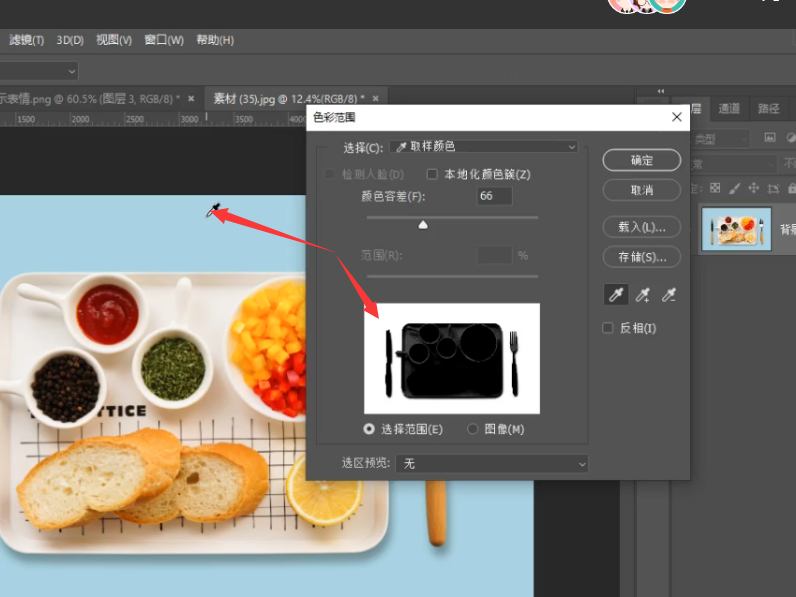Open the 帮助 menu
This screenshot has width=796, height=597.
[215, 40]
